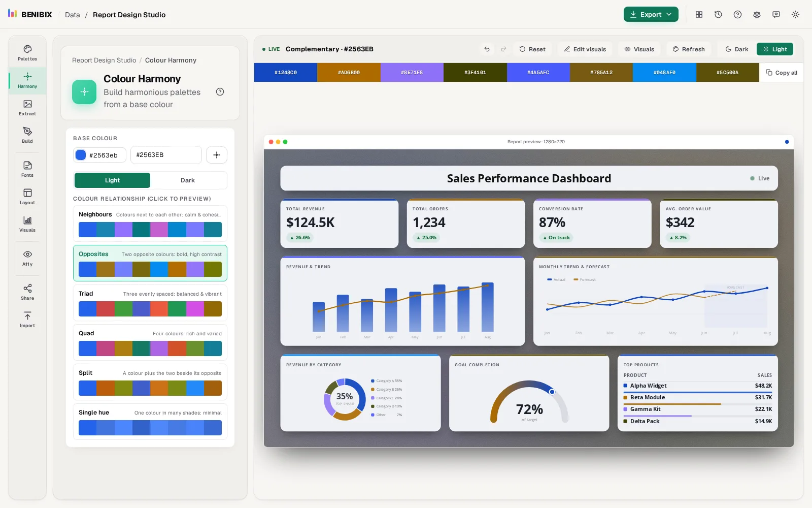This screenshot has width=812, height=508.
Task: Open the apps grid icon in header
Action: 699,15
